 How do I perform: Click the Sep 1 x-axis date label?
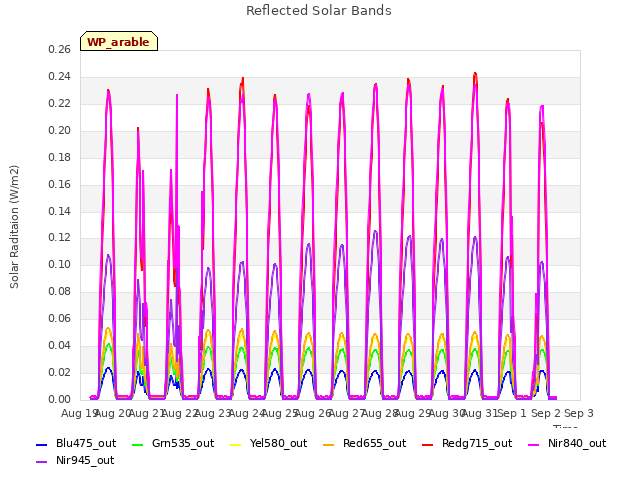(x=512, y=413)
